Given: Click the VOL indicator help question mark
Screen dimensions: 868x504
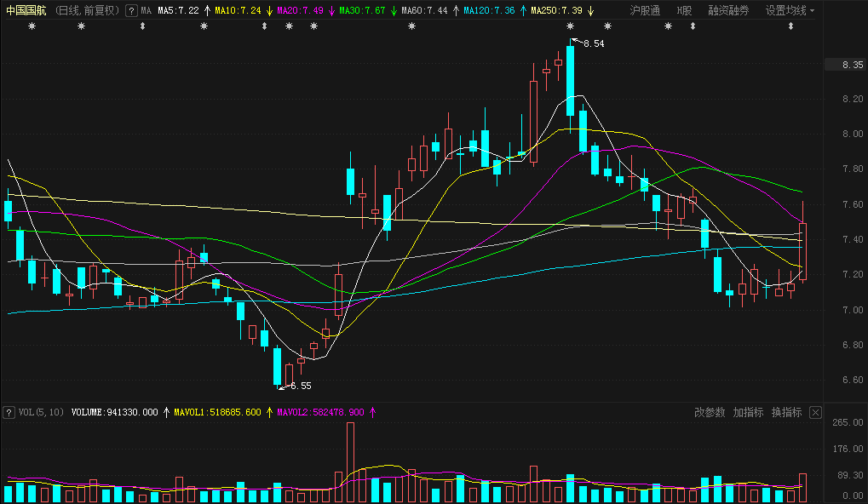Looking at the screenshot, I should pos(9,413).
